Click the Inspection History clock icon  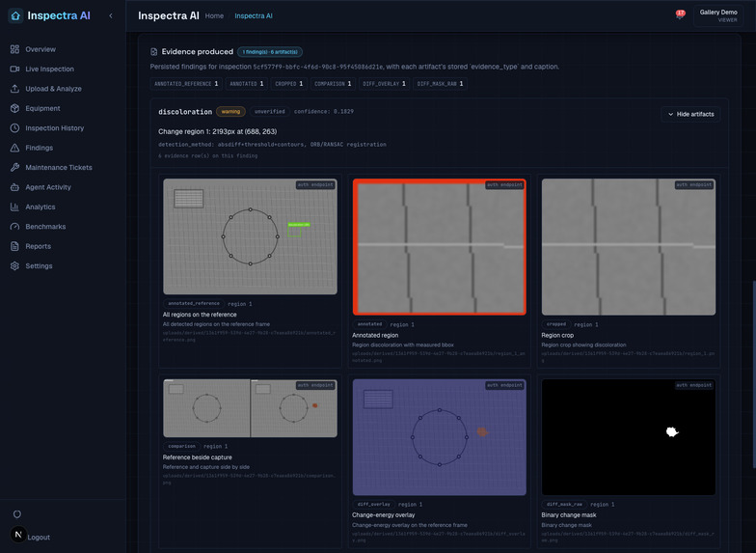click(15, 128)
